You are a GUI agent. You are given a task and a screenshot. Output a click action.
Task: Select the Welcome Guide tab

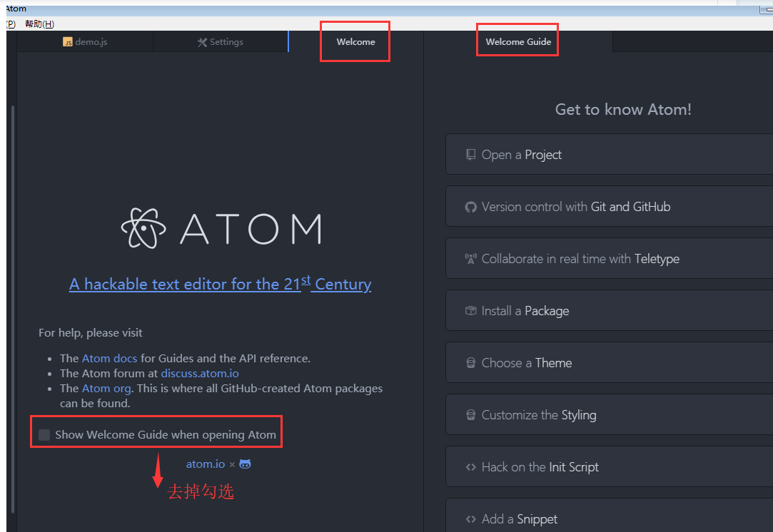[518, 42]
